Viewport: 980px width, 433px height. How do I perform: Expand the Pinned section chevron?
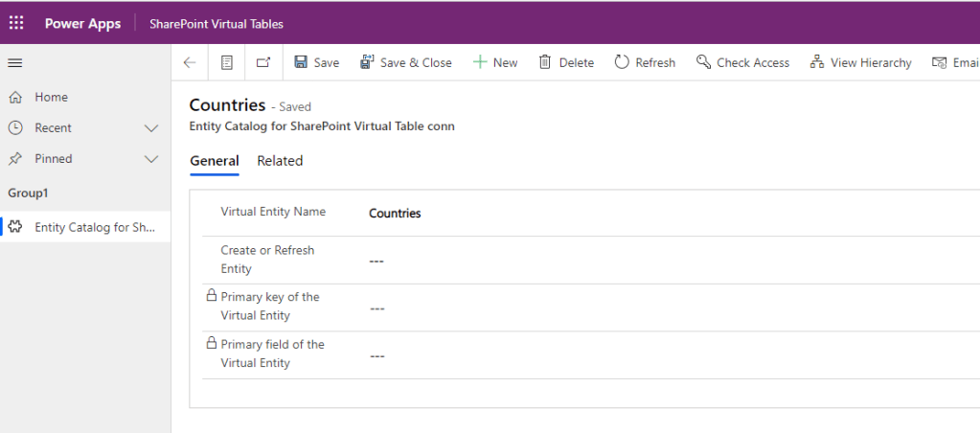click(151, 159)
